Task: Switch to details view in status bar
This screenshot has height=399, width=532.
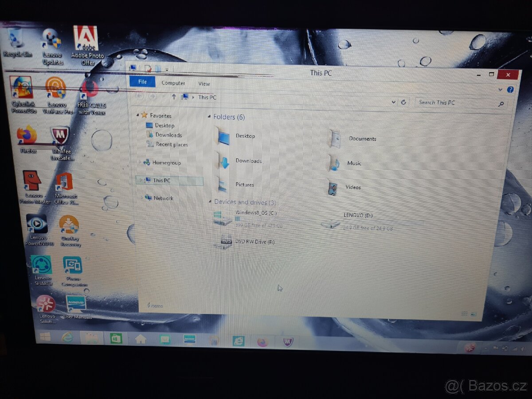Action: [x=464, y=313]
